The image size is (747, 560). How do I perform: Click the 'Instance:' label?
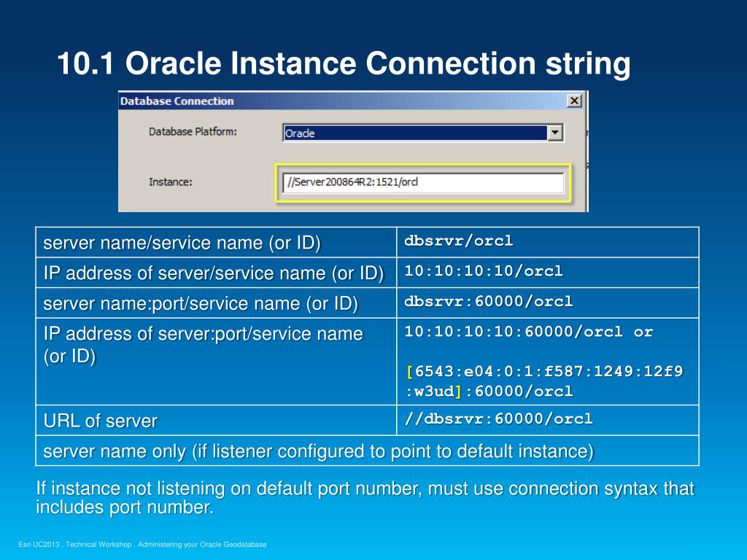pos(171,182)
